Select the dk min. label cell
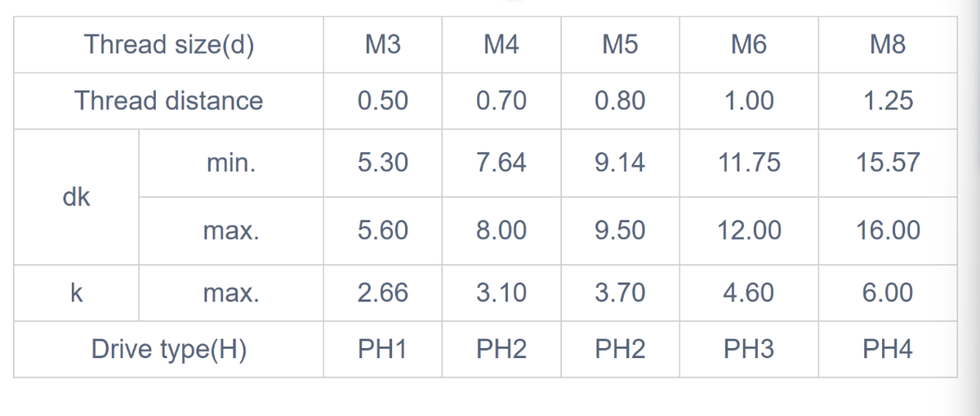Image resolution: width=980 pixels, height=416 pixels. pos(231,163)
